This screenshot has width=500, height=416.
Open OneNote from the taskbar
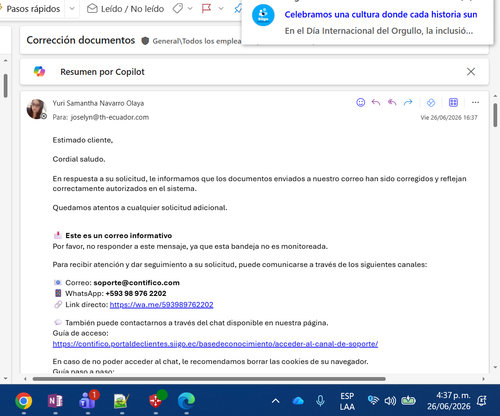pyautogui.click(x=55, y=401)
